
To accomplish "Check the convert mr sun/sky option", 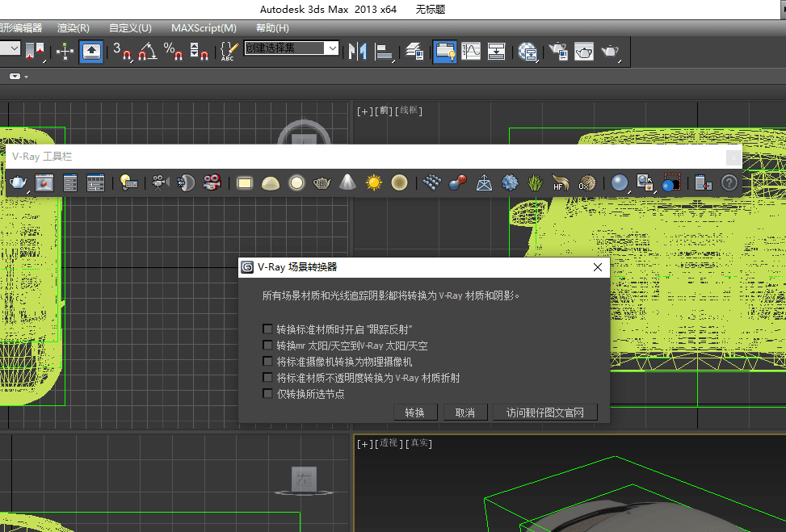I will [267, 346].
